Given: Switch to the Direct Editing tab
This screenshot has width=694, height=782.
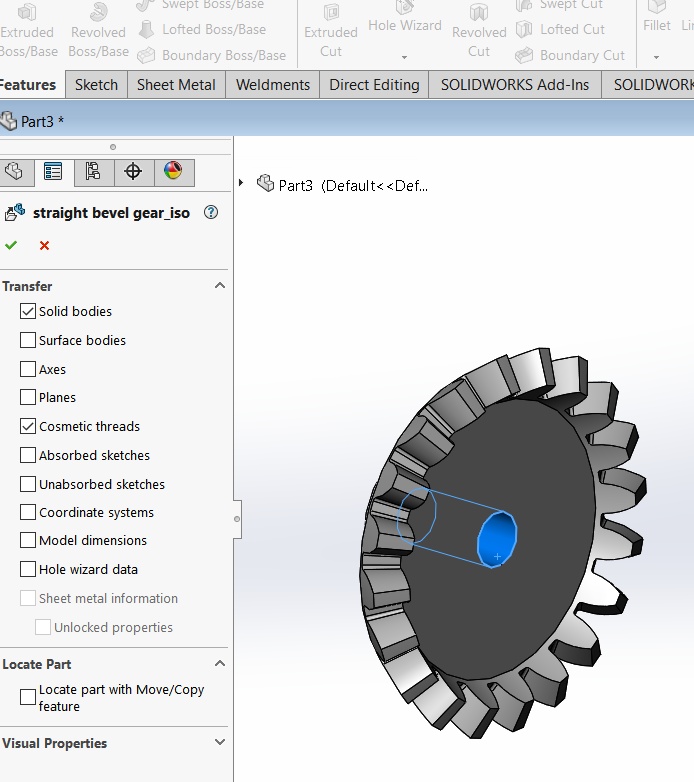Looking at the screenshot, I should 374,85.
